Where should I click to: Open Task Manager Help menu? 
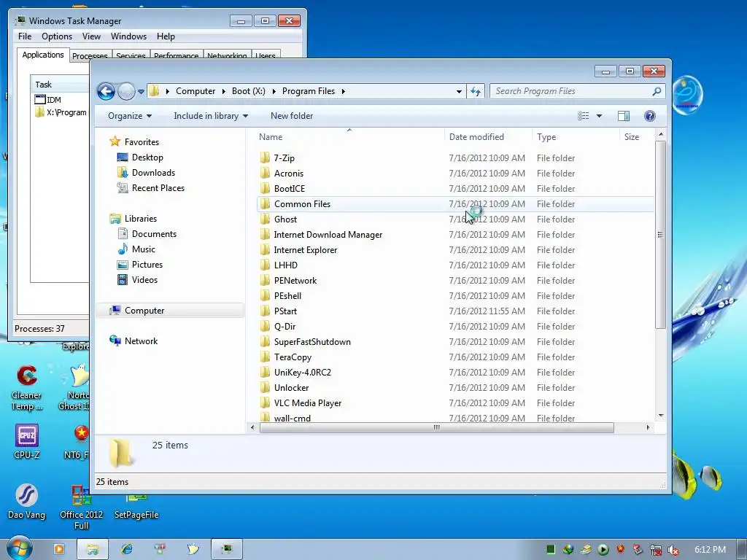tap(166, 36)
